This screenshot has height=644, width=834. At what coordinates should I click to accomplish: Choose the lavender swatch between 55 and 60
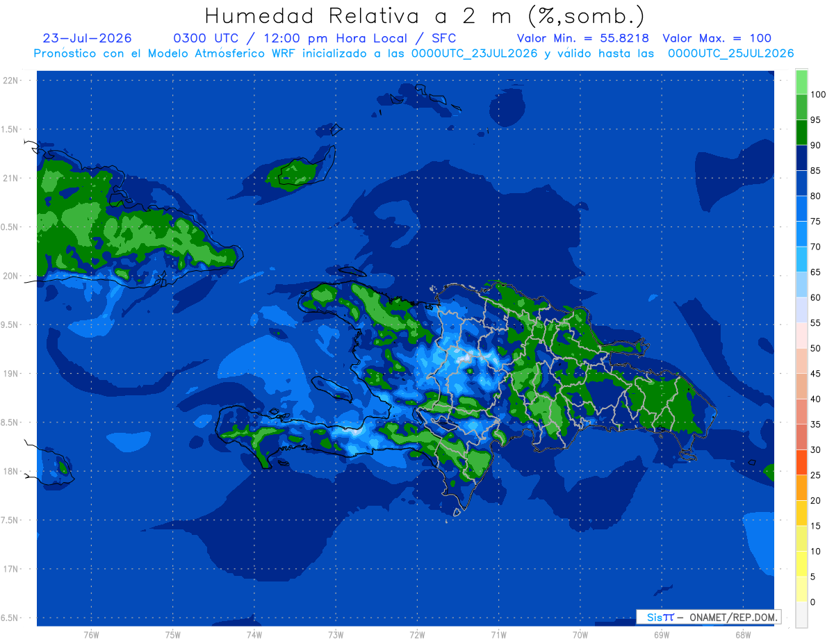tap(801, 310)
